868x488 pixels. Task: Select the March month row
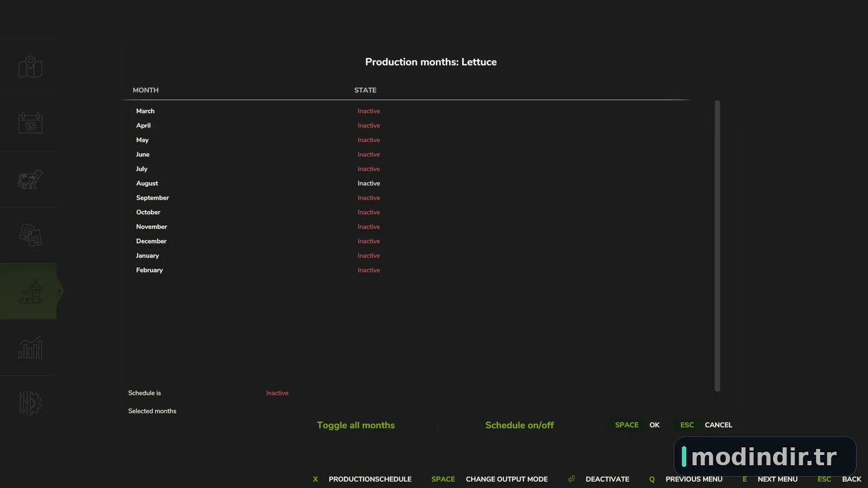[x=406, y=111]
